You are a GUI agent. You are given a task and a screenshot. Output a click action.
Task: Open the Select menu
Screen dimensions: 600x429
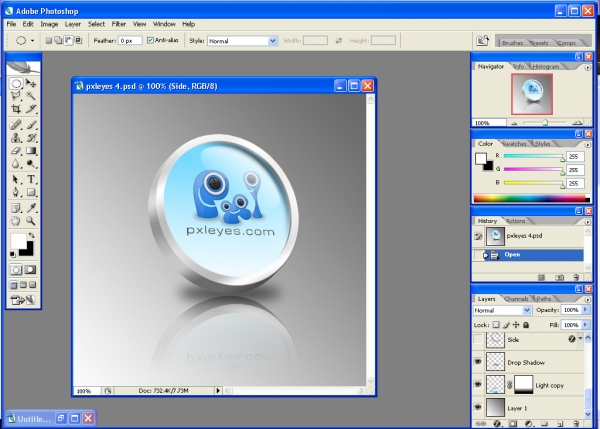[x=96, y=24]
